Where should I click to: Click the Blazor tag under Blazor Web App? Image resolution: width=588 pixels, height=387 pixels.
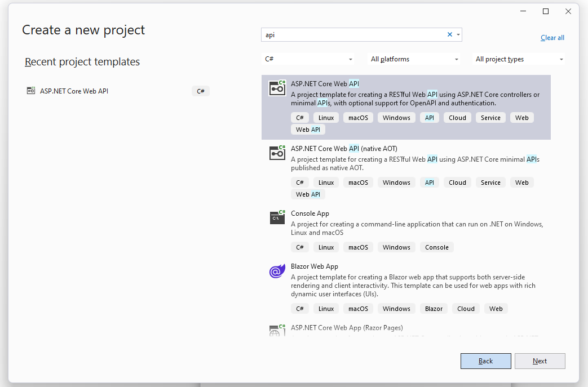(433, 308)
